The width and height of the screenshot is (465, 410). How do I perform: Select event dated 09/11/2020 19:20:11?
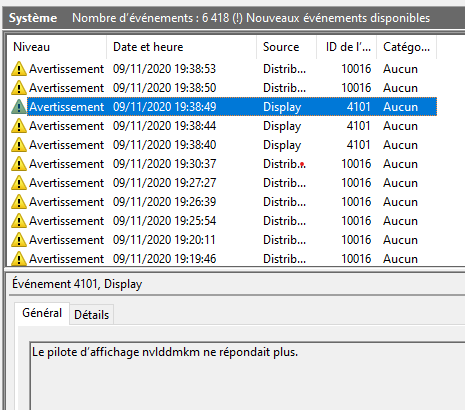click(x=223, y=240)
